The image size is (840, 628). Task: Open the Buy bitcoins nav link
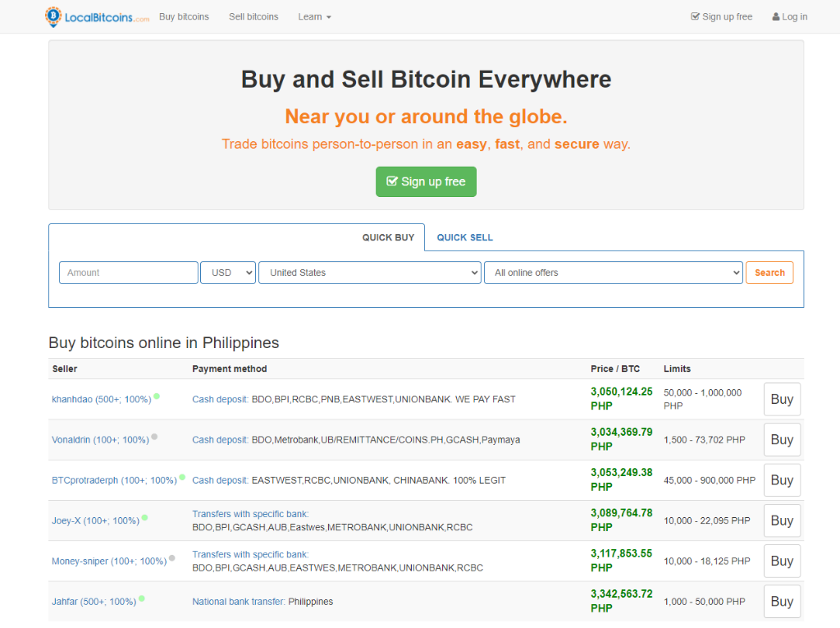pos(184,16)
